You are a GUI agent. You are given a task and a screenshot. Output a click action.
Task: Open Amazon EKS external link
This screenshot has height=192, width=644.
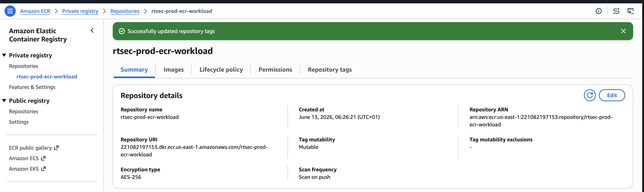(x=27, y=169)
